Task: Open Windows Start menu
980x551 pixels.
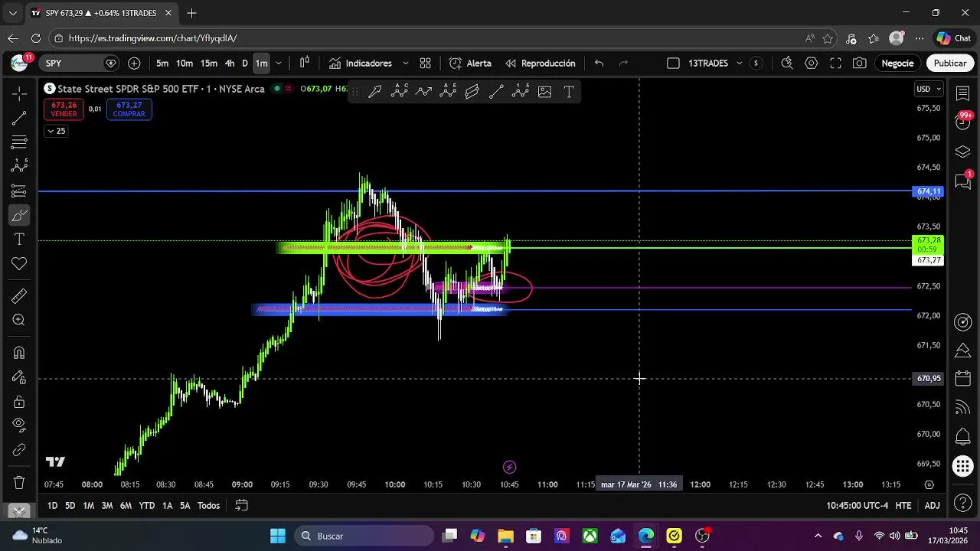Action: [x=277, y=536]
